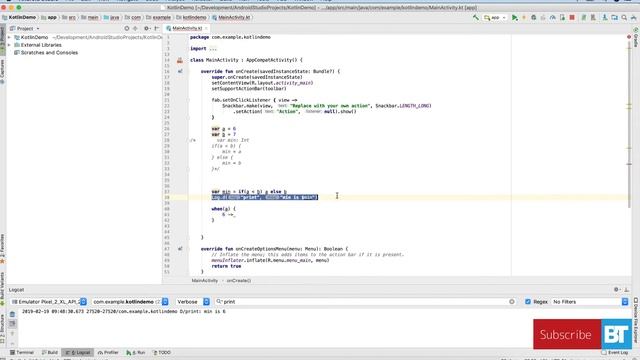The image size is (640, 360).
Task: Open the TODO tool window tab
Action: [x=162, y=352]
